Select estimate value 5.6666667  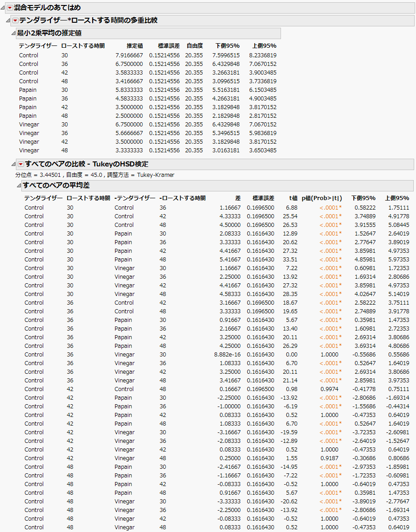click(129, 133)
